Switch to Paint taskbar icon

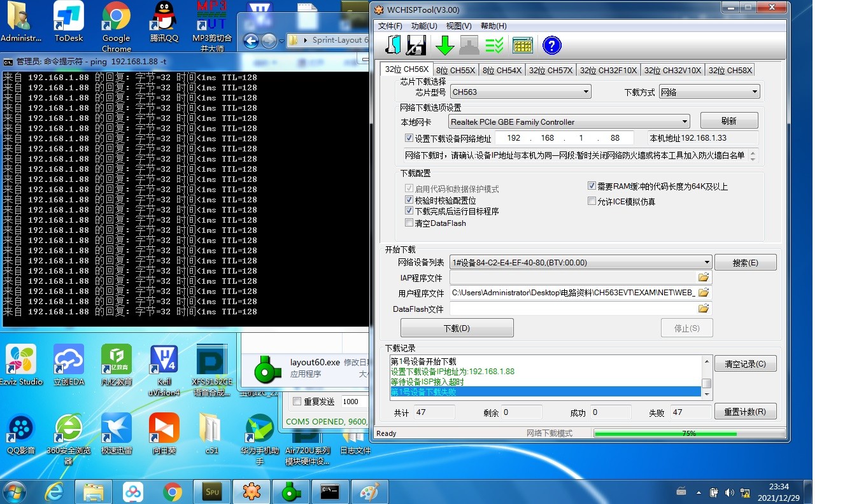[369, 491]
